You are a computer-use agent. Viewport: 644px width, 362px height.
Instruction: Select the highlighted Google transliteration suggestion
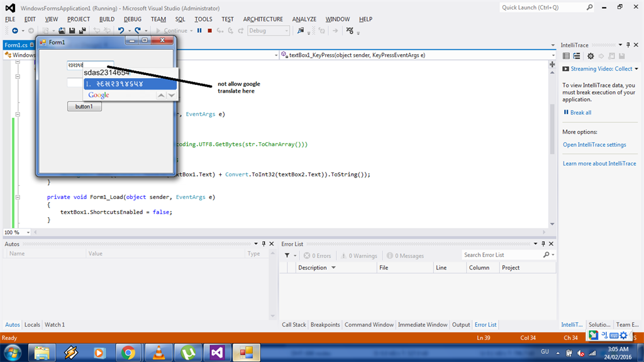click(x=130, y=84)
